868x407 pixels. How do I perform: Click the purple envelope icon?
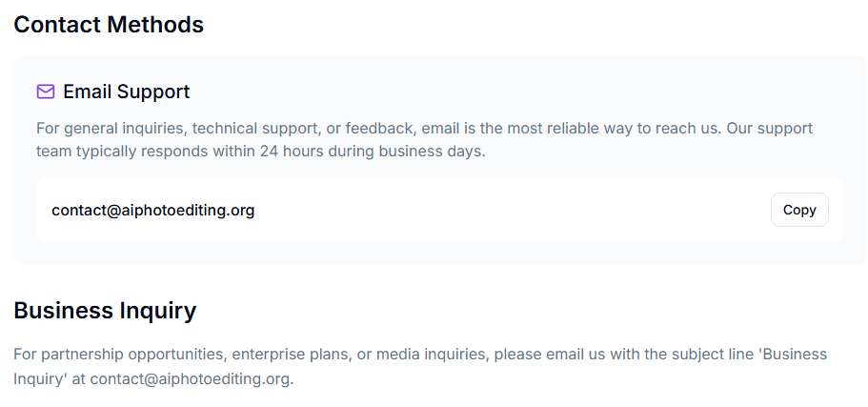pos(46,92)
